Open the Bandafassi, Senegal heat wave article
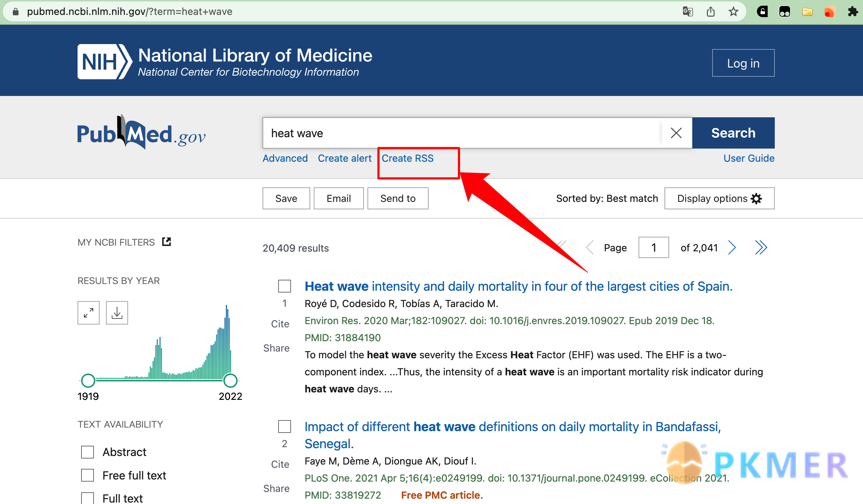The height and width of the screenshot is (504, 863). 513,435
